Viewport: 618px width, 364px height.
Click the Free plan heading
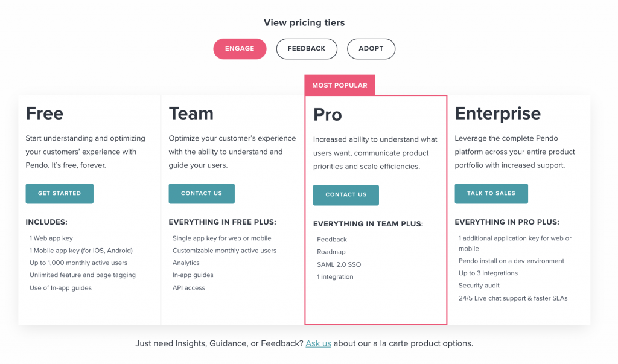pyautogui.click(x=45, y=113)
